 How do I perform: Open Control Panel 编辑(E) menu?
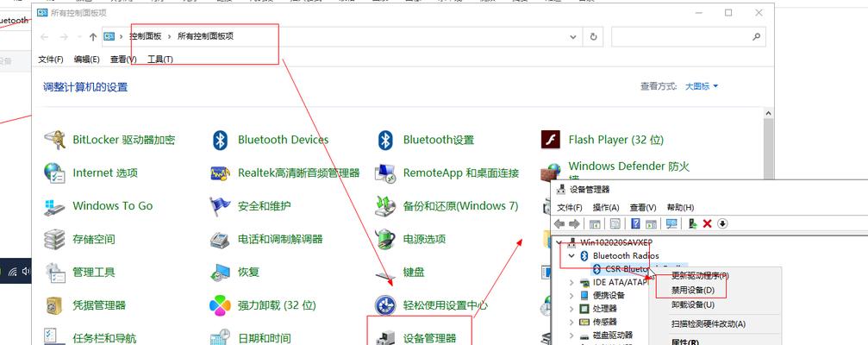[x=87, y=60]
